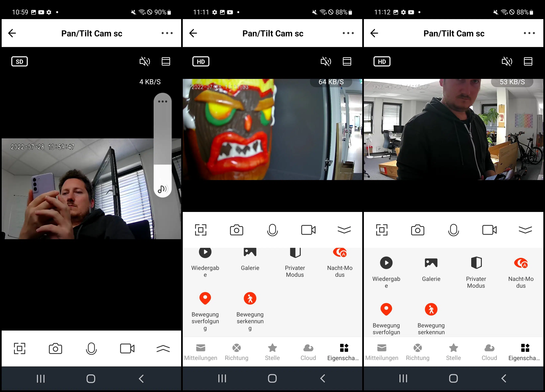Viewport: 545px width, 392px height.
Task: Start video recording in middle screen
Action: click(x=308, y=230)
